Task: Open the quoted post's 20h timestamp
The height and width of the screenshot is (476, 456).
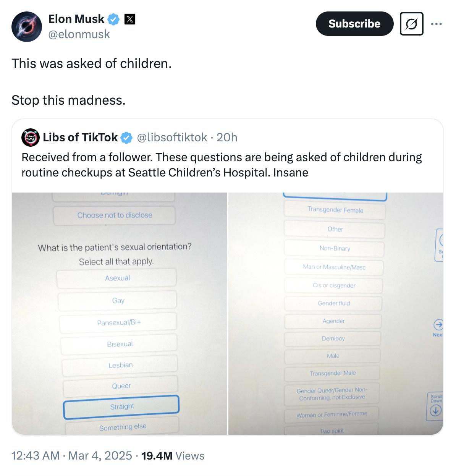Action: [x=227, y=138]
